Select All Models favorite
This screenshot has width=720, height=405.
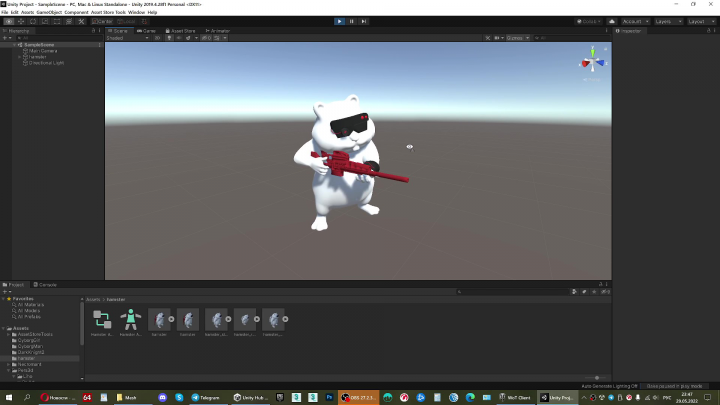click(x=29, y=311)
